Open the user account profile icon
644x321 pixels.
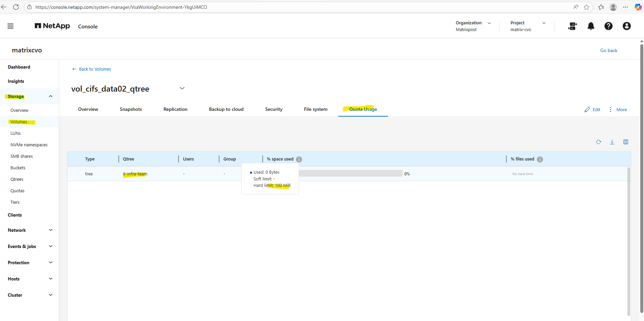coord(626,26)
